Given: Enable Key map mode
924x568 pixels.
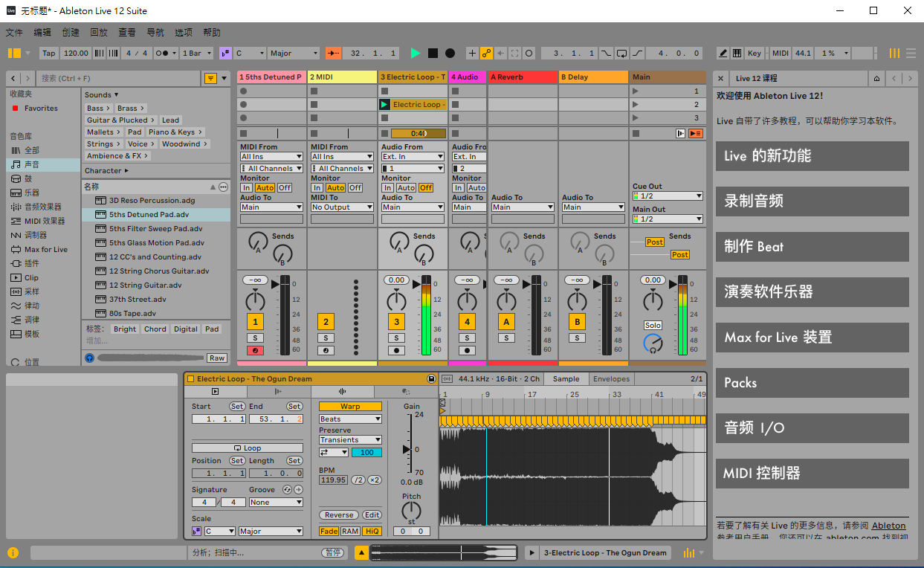Looking at the screenshot, I should pos(755,53).
